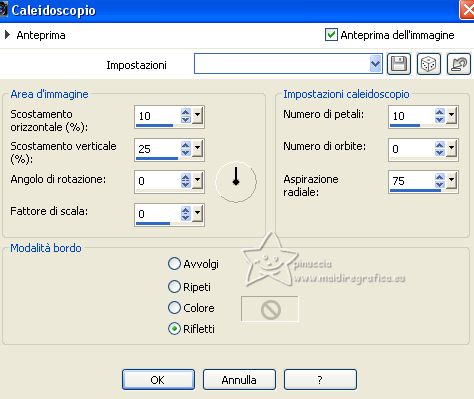The image size is (474, 399).
Task: Open Scostamento orizzontale slider dropdown arrow
Action: click(x=198, y=115)
